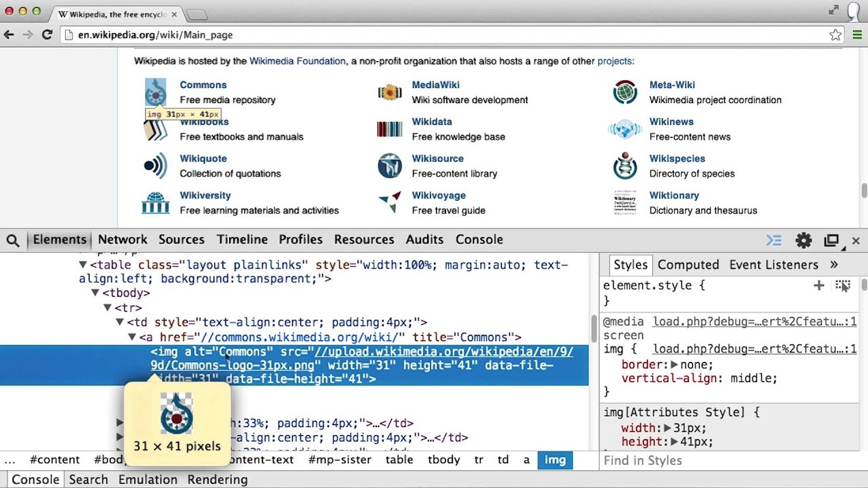Screen dimensions: 868x488
Task: Click the Wikivoyage logo icon
Action: (389, 202)
